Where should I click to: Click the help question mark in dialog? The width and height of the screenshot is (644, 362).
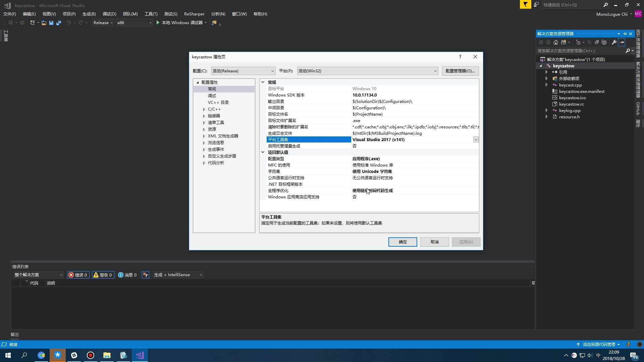(x=460, y=57)
